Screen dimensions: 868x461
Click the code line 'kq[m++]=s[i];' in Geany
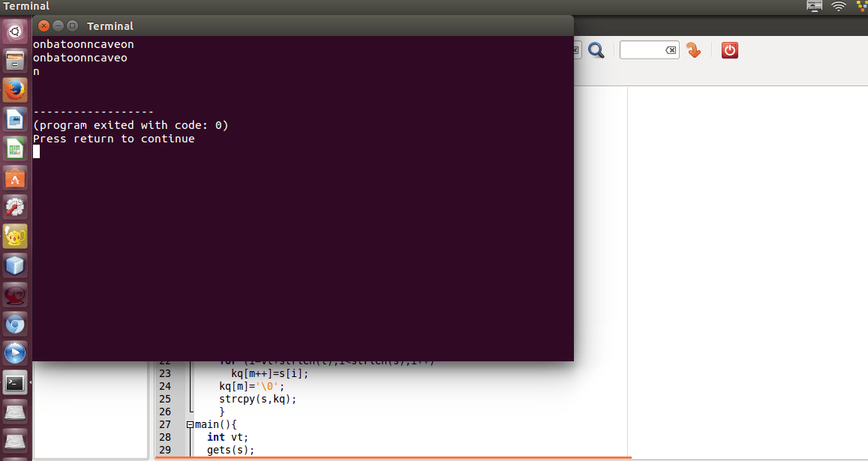click(x=269, y=373)
